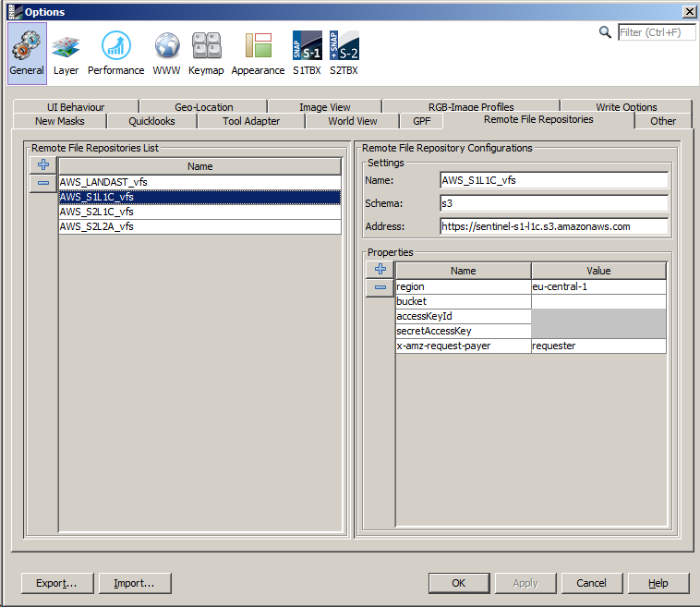The height and width of the screenshot is (607, 700).
Task: Switch to the New Masks tab
Action: (60, 121)
